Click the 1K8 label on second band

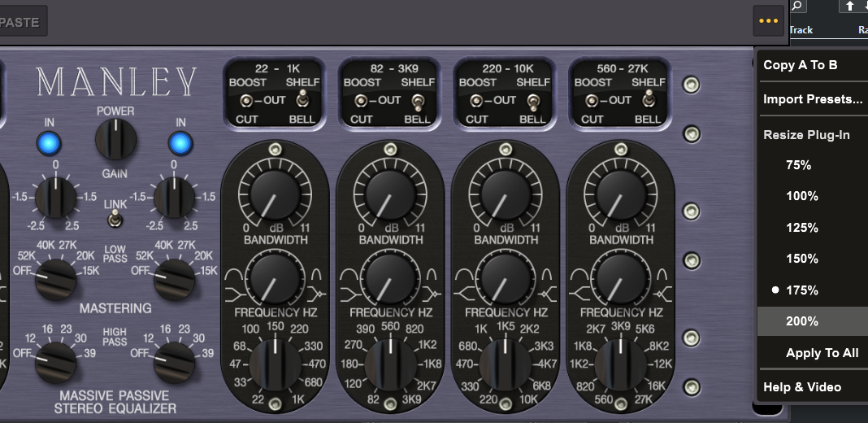432,364
